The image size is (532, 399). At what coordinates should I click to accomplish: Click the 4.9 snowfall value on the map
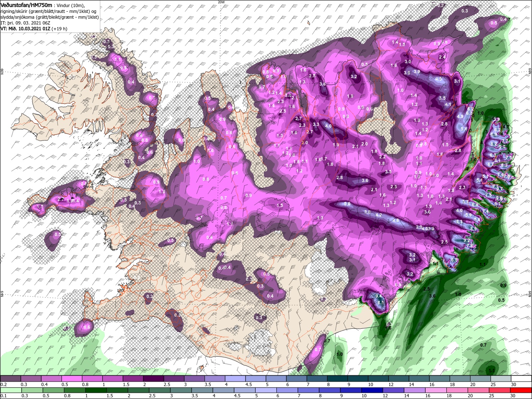[x=460, y=117]
